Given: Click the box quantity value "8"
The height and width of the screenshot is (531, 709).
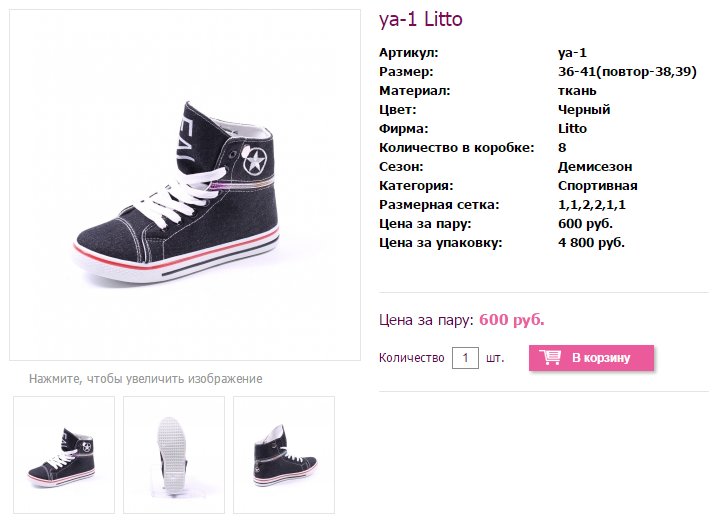Looking at the screenshot, I should [562, 148].
